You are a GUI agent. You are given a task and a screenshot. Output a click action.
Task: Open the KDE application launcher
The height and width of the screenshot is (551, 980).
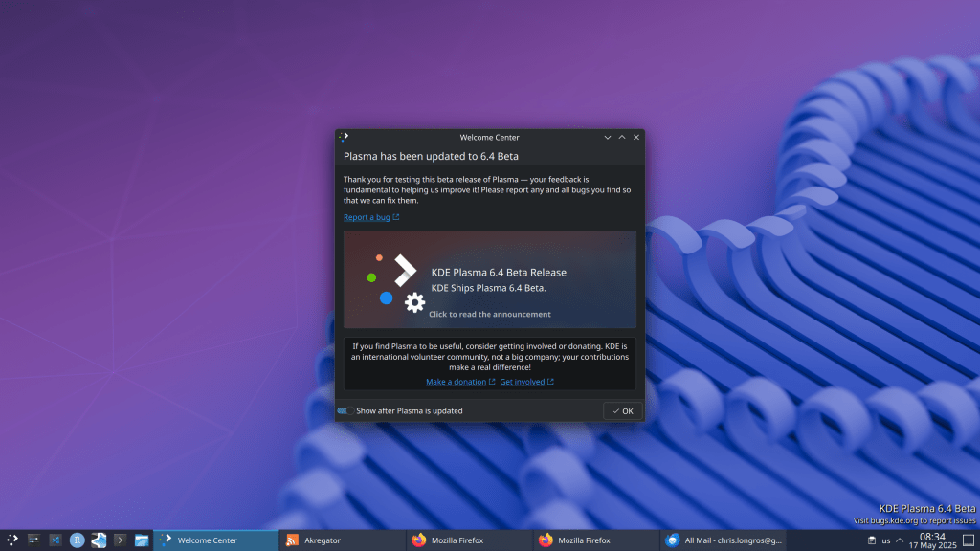[12, 540]
